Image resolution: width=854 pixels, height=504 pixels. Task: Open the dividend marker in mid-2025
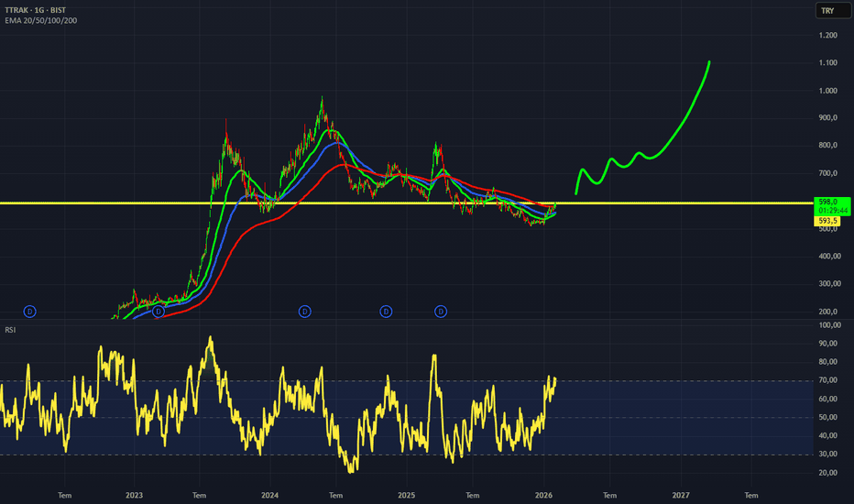[x=441, y=312]
